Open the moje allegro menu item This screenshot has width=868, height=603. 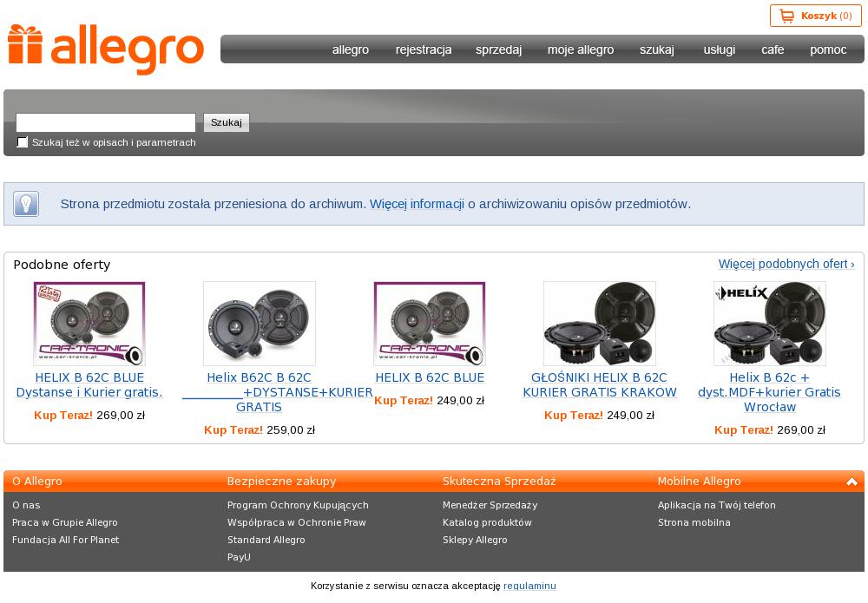[581, 49]
